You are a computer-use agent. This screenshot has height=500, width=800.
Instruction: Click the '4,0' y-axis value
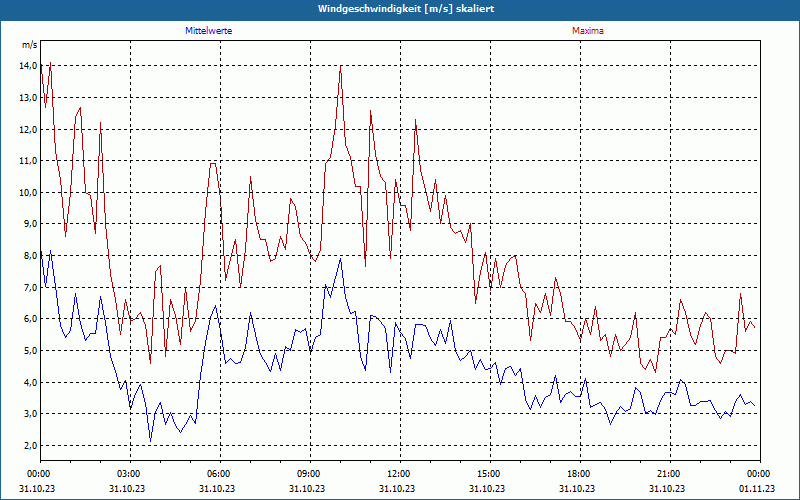(x=30, y=382)
